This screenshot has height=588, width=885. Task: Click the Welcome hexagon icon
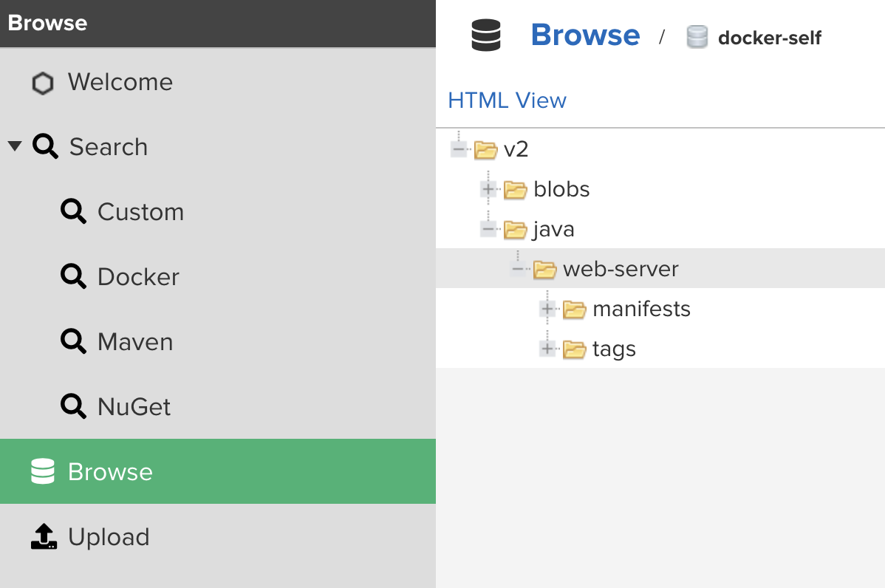point(43,83)
